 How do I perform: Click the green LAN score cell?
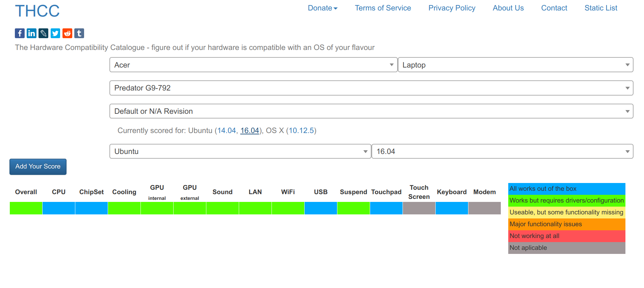tap(255, 208)
